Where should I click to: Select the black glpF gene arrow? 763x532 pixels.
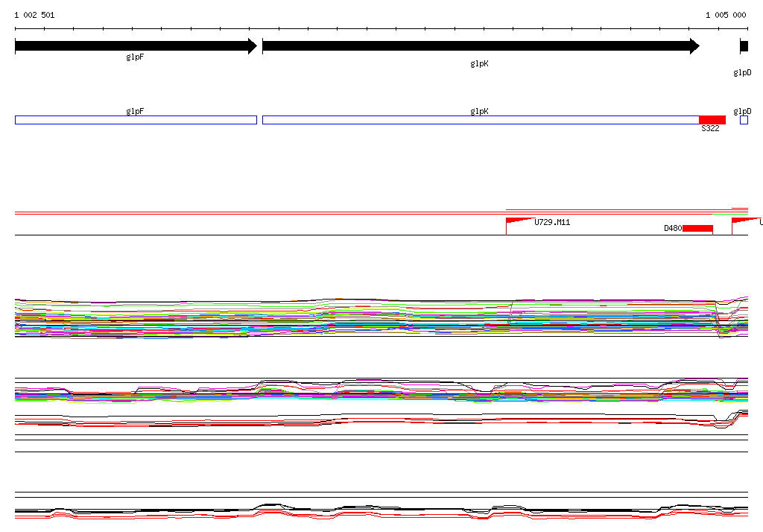pos(136,46)
